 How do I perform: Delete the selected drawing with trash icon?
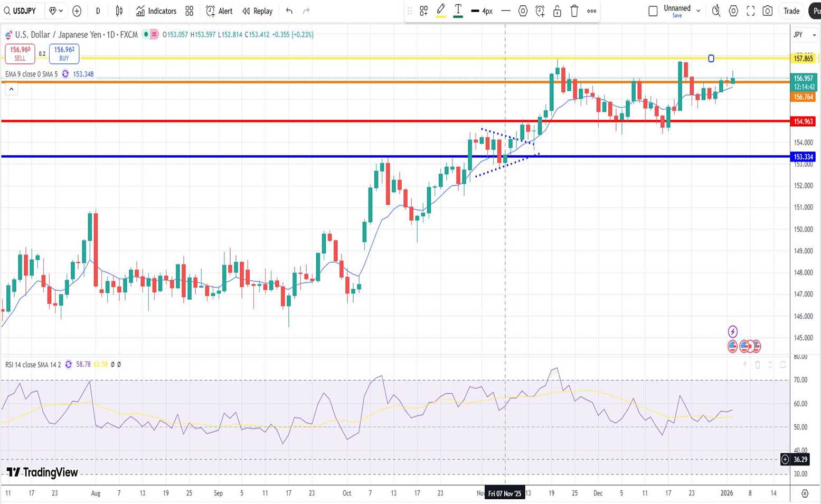click(x=574, y=11)
